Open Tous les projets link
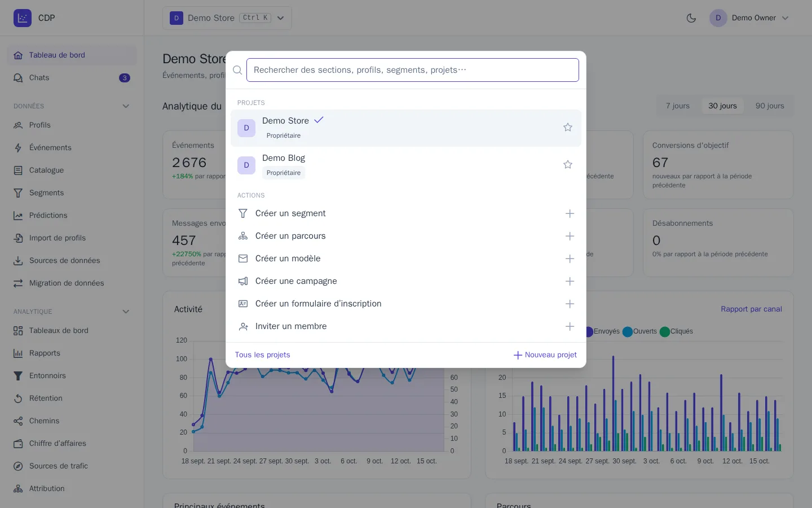This screenshot has height=508, width=812. 263,355
